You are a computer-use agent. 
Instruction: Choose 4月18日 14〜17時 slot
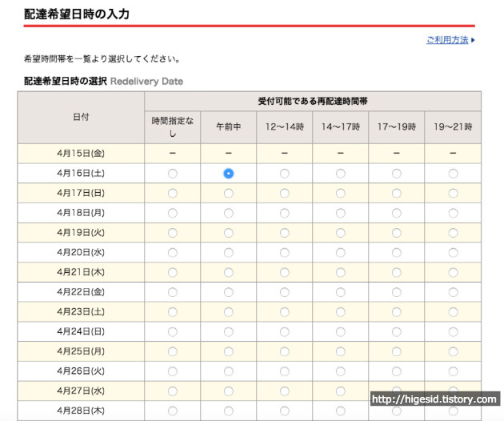coord(341,213)
